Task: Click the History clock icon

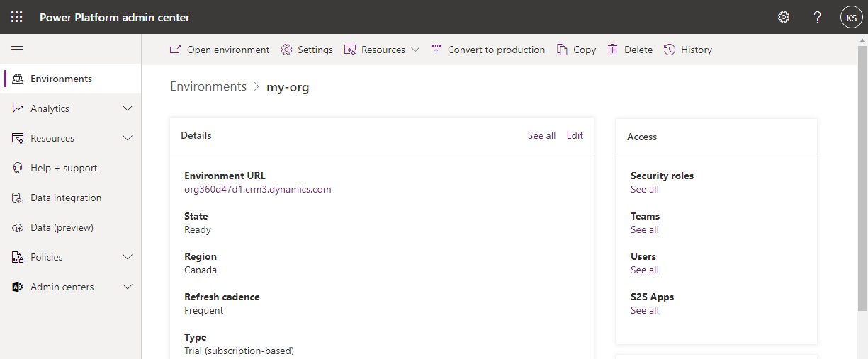Action: (x=670, y=50)
